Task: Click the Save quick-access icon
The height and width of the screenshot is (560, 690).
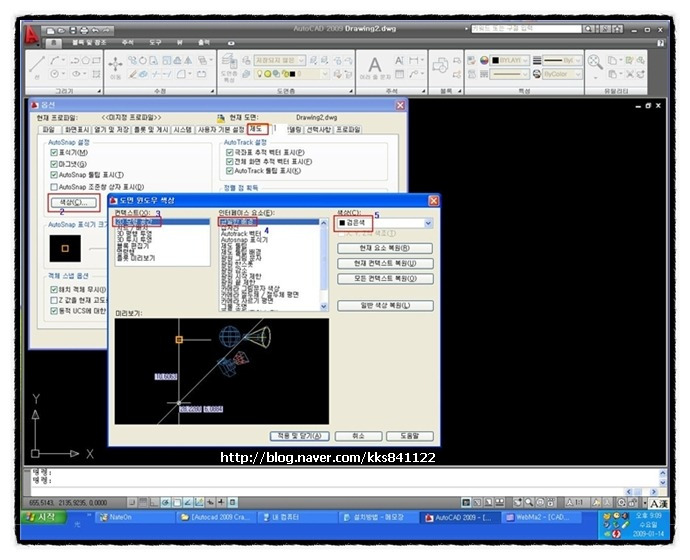Action: (73, 31)
